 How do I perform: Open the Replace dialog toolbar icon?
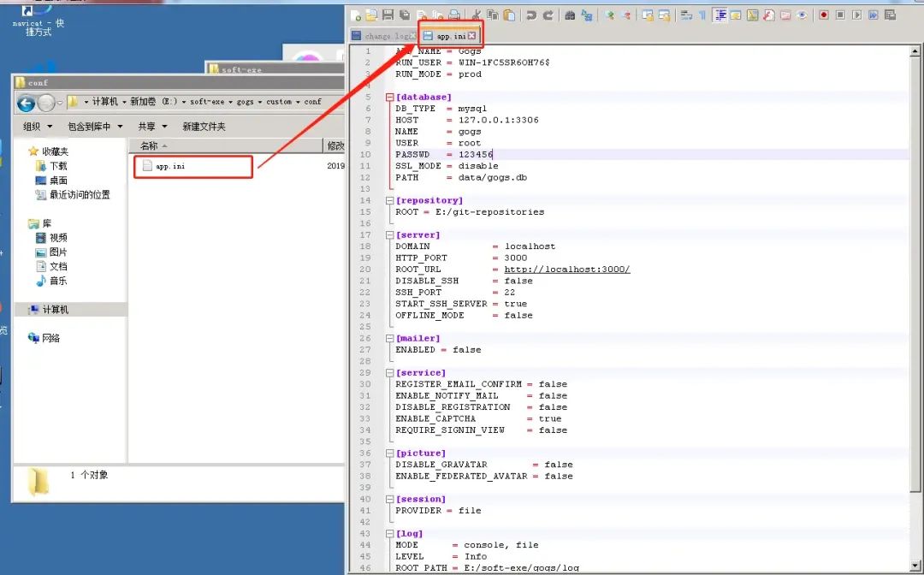point(587,15)
